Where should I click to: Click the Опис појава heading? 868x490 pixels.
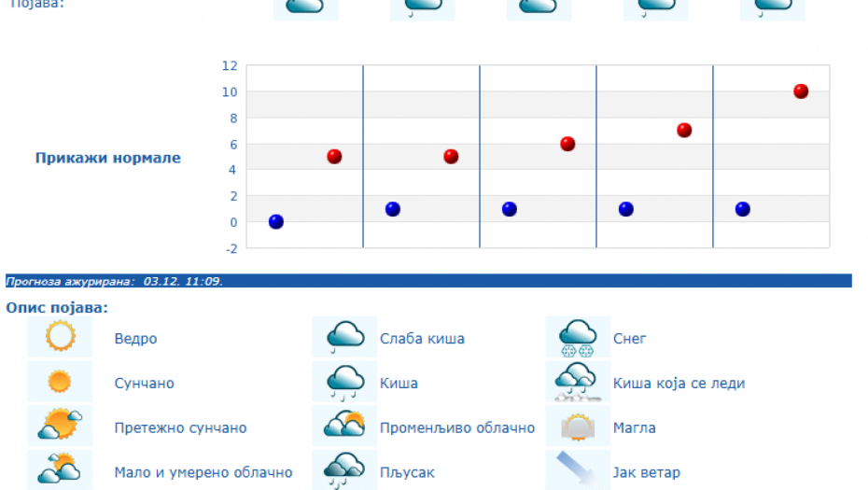pyautogui.click(x=57, y=307)
